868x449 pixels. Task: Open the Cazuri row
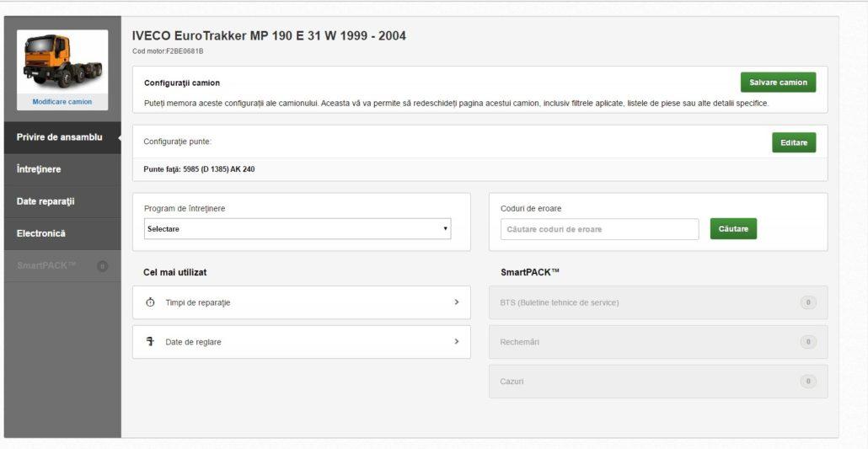658,381
